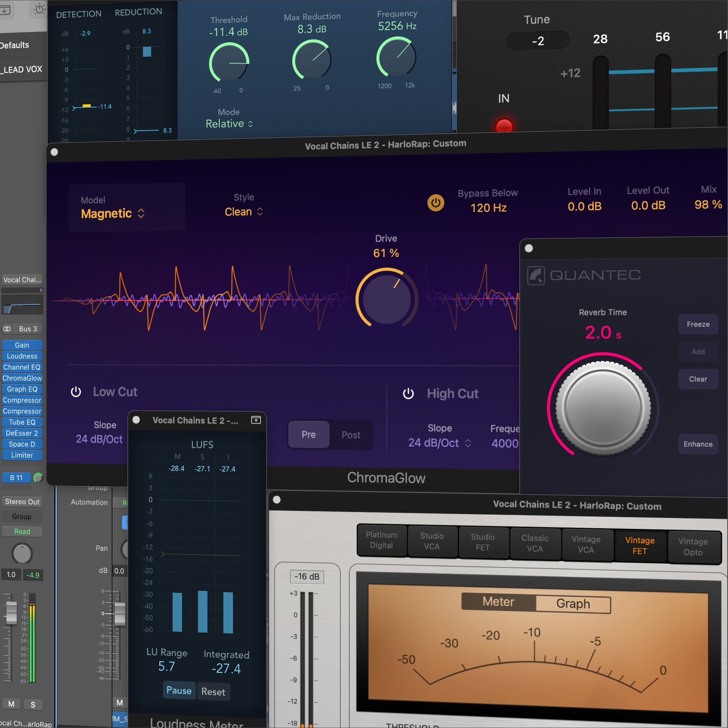Select the Vintage FET compressor tab
728x728 pixels.
(640, 546)
